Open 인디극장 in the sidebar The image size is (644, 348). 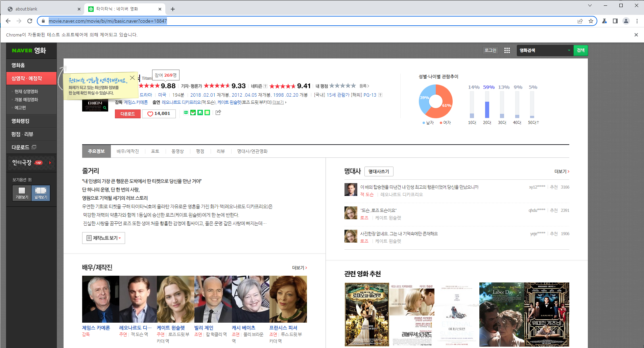pyautogui.click(x=31, y=163)
